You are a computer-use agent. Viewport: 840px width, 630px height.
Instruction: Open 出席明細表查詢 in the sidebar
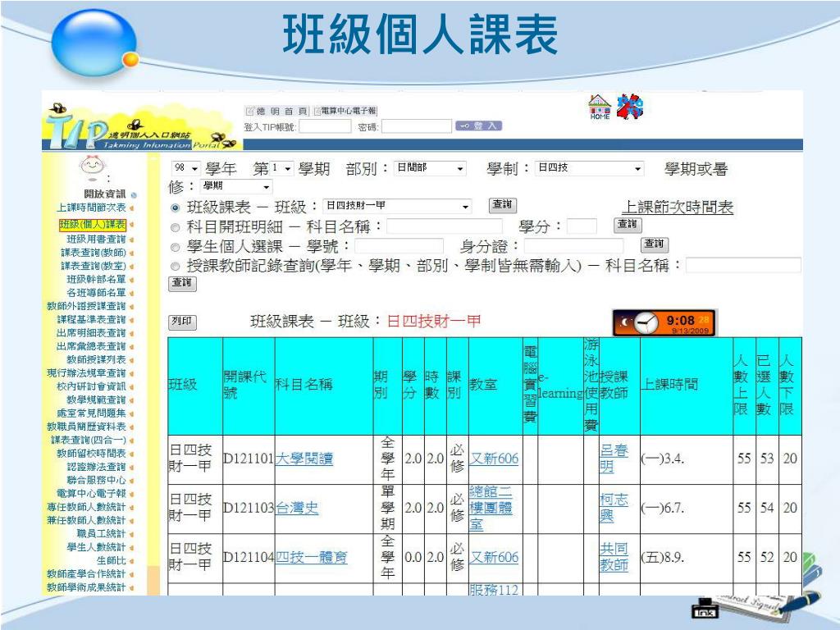click(x=91, y=333)
